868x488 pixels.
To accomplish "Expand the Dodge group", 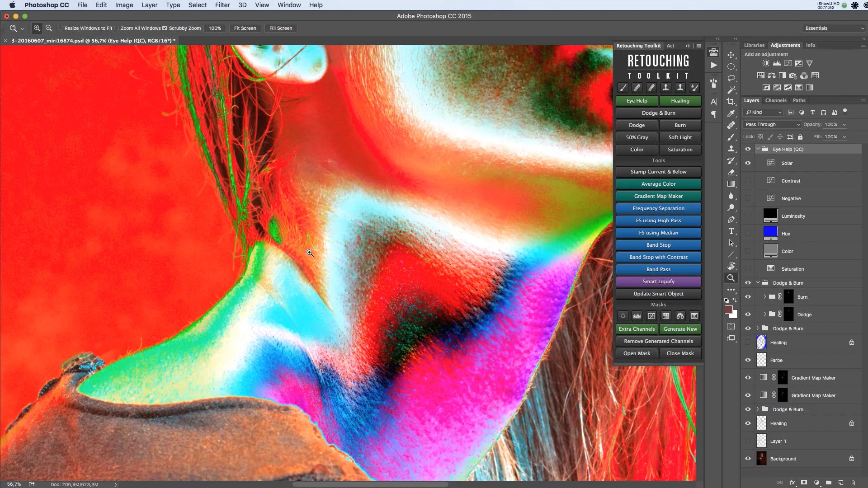I will point(764,314).
